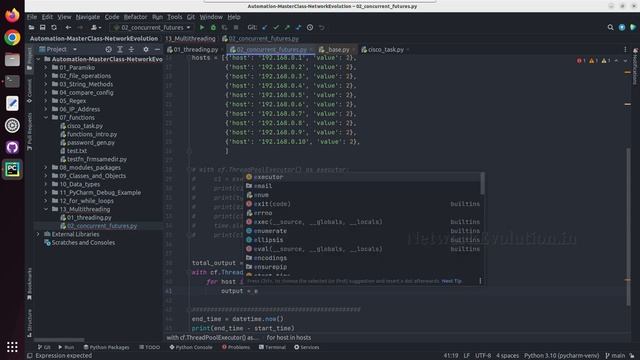Open the Refactor menu

pos(135,17)
